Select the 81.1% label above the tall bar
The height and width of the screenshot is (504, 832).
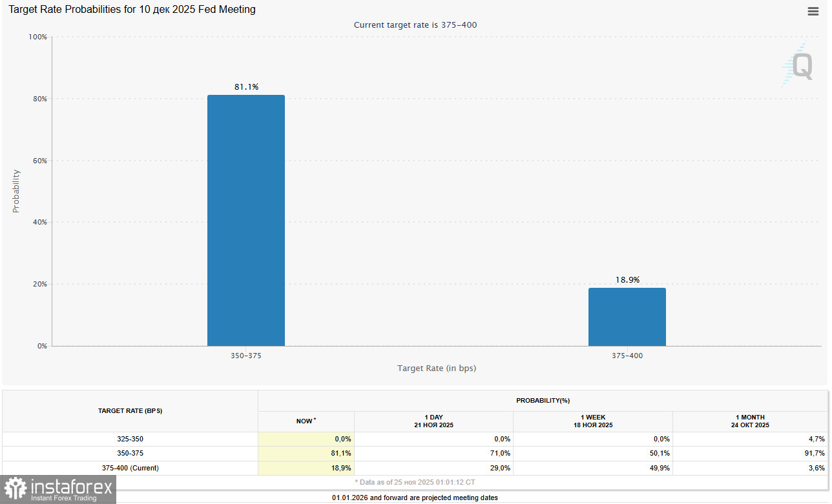(x=246, y=86)
